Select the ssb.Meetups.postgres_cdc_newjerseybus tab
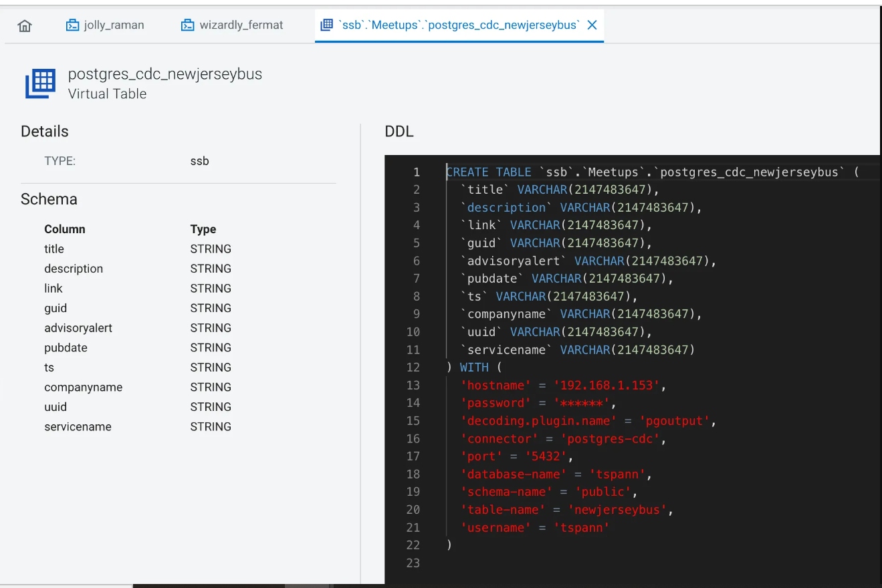 pyautogui.click(x=455, y=24)
